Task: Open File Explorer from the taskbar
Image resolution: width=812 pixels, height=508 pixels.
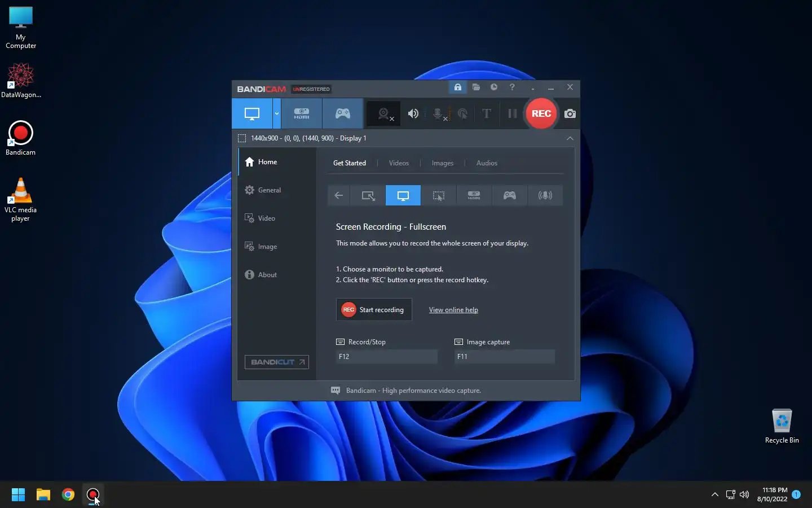Action: tap(43, 494)
